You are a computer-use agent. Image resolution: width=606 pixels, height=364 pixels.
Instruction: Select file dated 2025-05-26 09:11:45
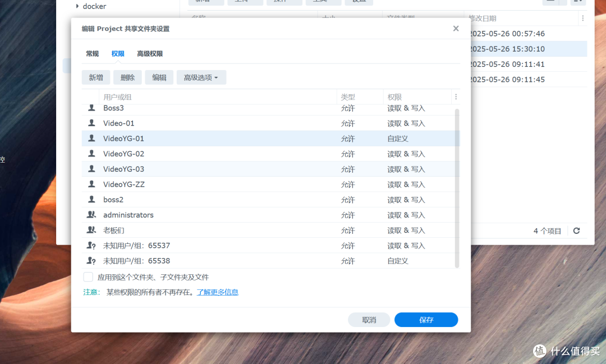(x=507, y=79)
